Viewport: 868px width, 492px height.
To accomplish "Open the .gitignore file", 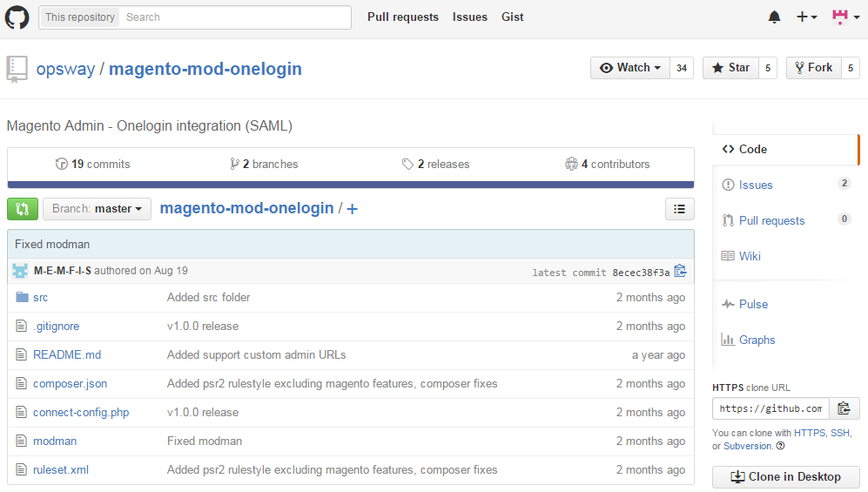I will (x=56, y=326).
